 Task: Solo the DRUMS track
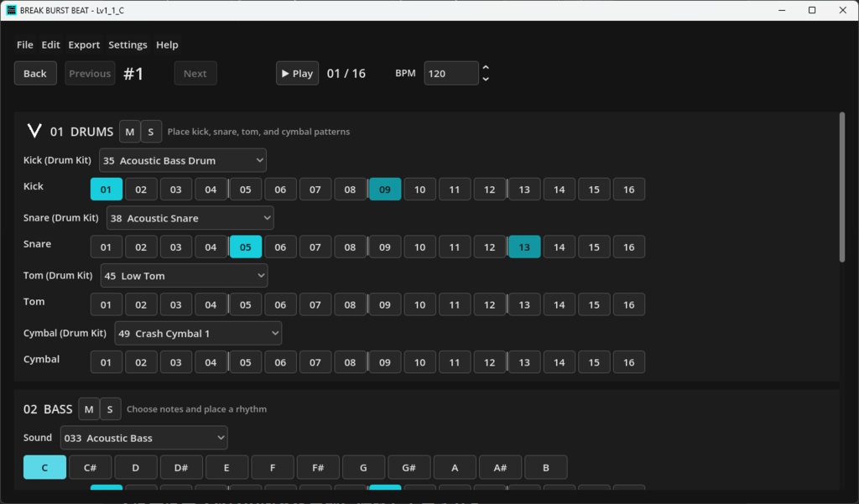(x=151, y=132)
